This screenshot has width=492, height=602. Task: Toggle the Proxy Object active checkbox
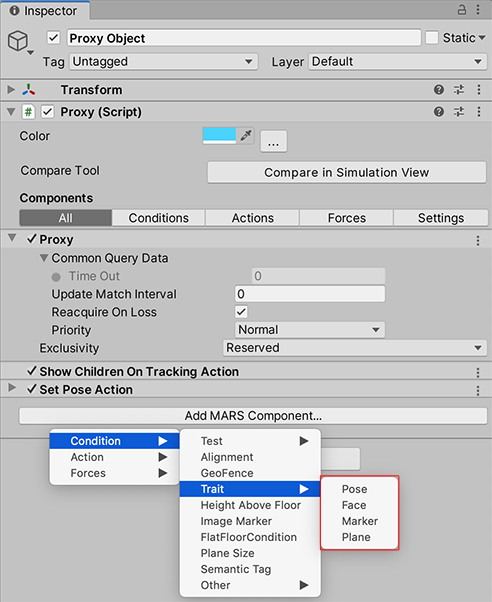53,38
